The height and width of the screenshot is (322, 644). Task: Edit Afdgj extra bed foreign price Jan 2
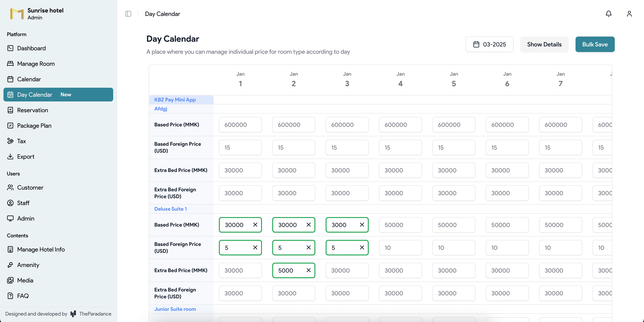tap(294, 193)
